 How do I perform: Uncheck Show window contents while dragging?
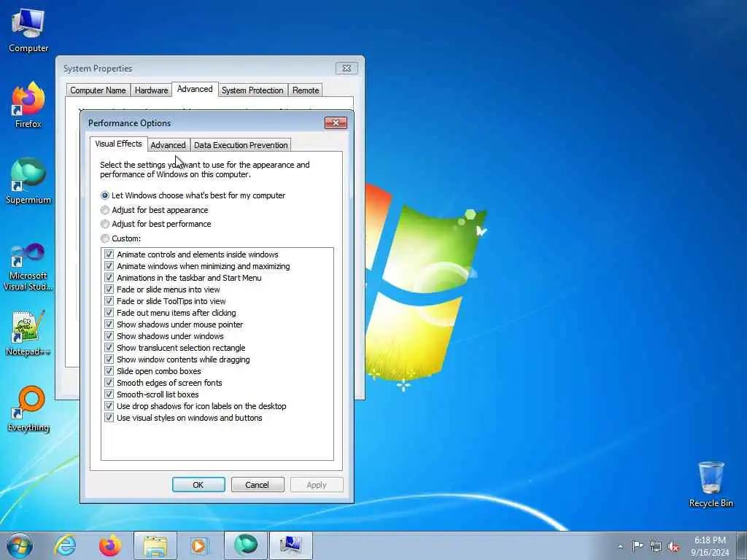[x=109, y=359]
